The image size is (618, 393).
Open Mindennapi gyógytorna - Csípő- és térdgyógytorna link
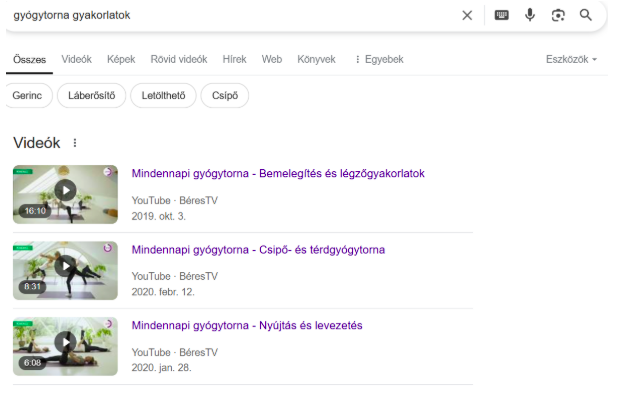click(258, 250)
